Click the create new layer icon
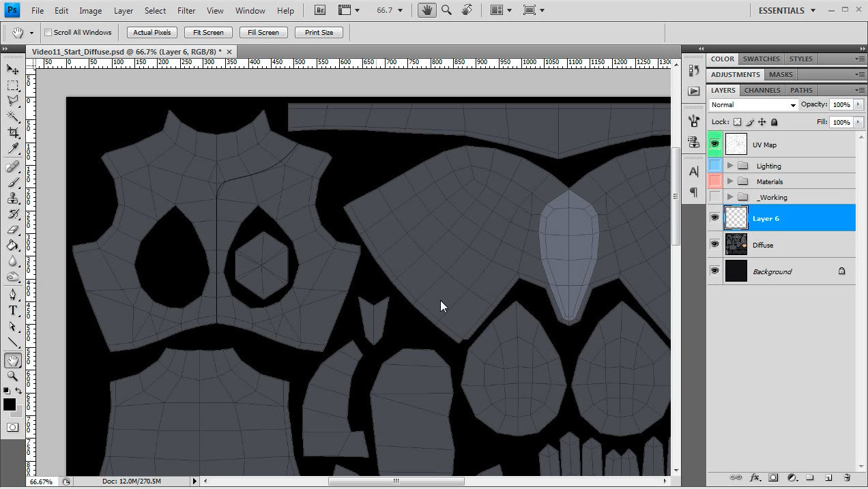The height and width of the screenshot is (489, 868). click(x=828, y=477)
